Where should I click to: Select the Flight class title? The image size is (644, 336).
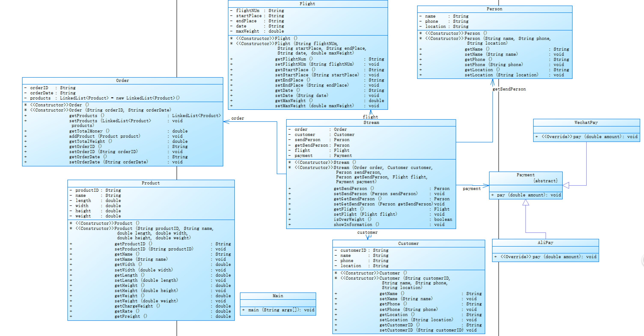(x=307, y=4)
